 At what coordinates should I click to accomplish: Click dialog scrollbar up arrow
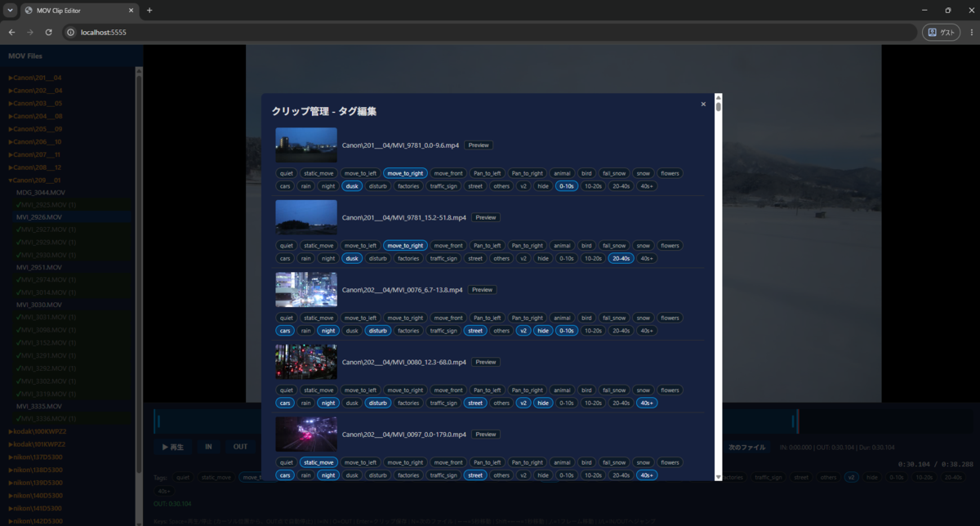pos(719,97)
